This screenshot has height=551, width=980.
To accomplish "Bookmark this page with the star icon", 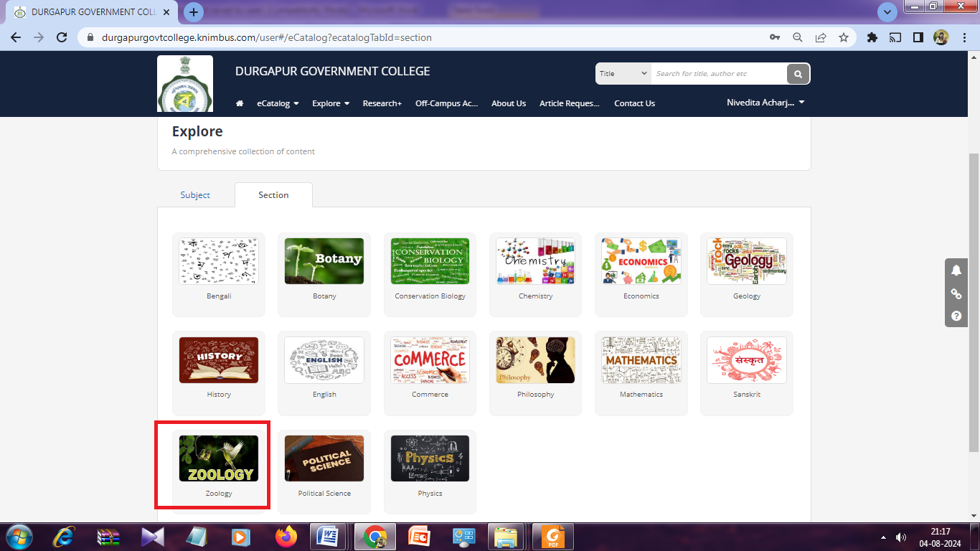I will click(x=844, y=37).
